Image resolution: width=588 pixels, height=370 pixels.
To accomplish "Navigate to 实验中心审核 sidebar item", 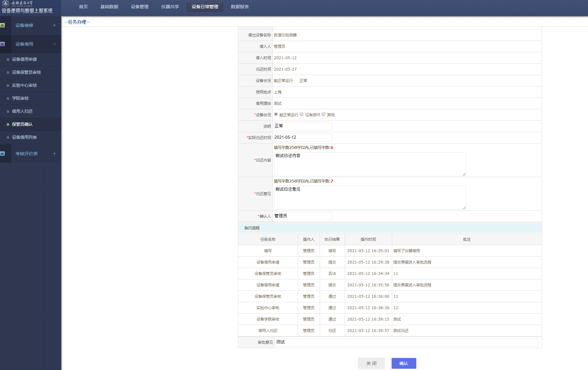I will coord(24,85).
